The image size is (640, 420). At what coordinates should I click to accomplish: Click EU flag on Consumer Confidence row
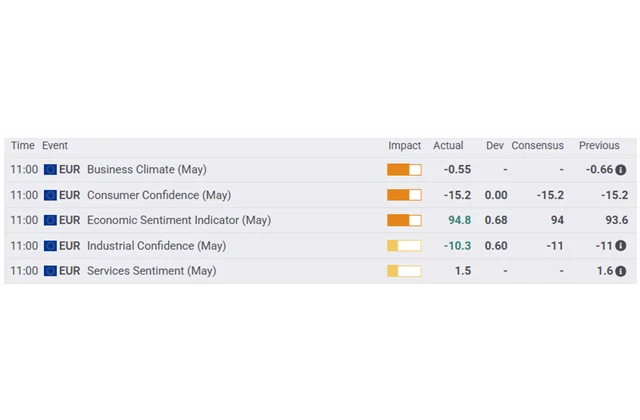point(50,195)
